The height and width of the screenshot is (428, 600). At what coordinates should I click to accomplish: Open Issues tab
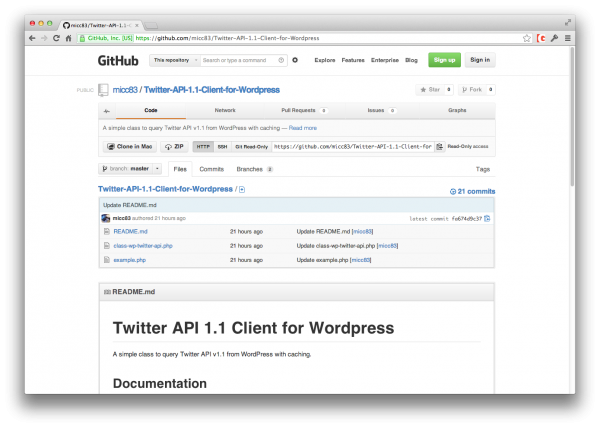click(382, 110)
